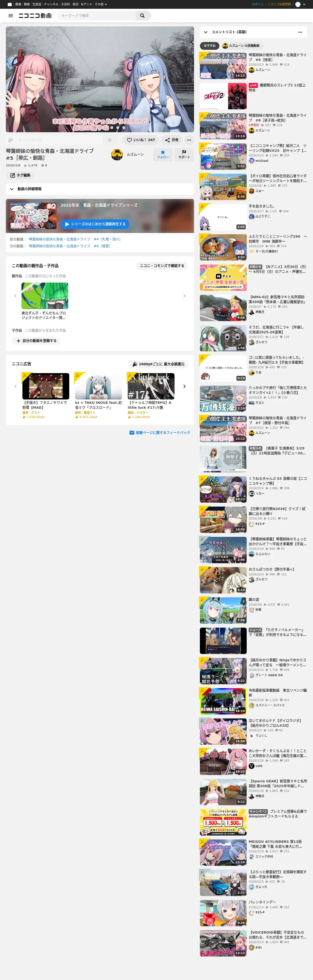
Task: Open the account dropdown arrow at top right
Action: click(x=304, y=4)
